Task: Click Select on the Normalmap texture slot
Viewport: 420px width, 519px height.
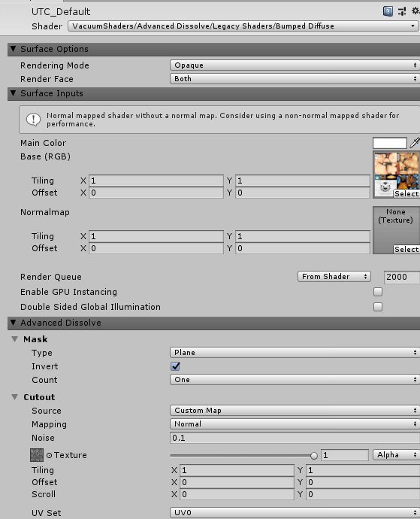Action: click(x=406, y=250)
